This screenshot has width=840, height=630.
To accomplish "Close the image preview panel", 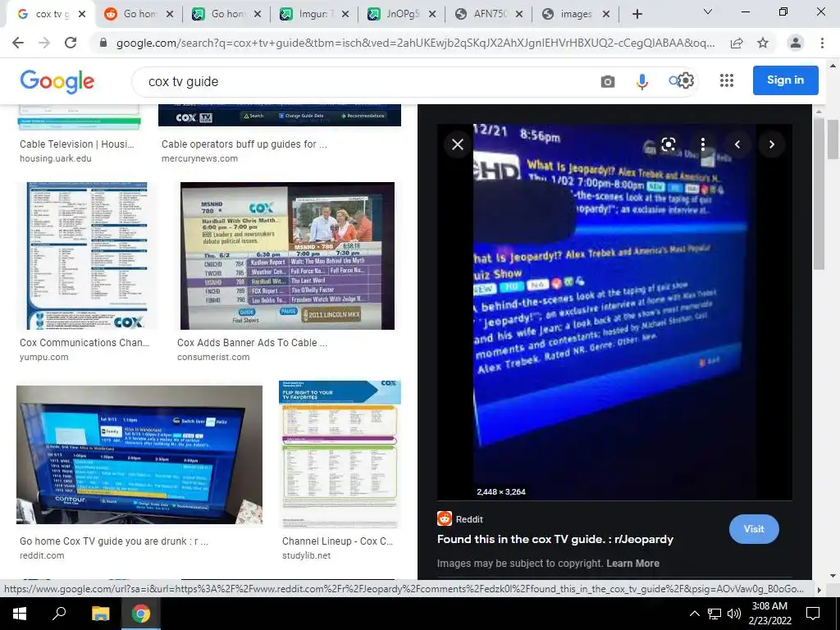I will [x=458, y=144].
